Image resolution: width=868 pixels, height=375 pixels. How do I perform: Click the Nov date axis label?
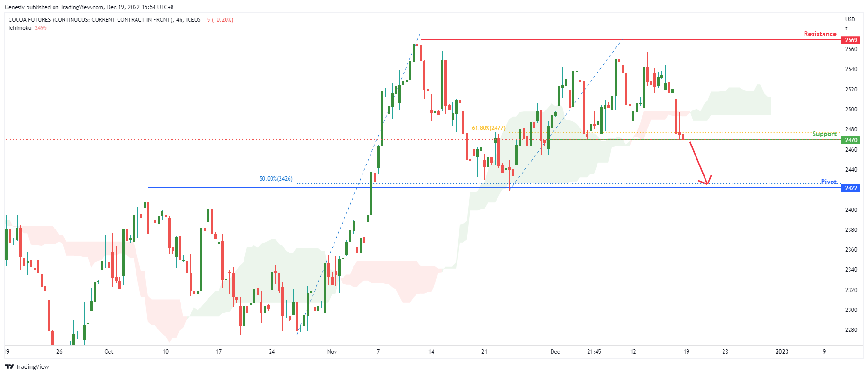332,352
